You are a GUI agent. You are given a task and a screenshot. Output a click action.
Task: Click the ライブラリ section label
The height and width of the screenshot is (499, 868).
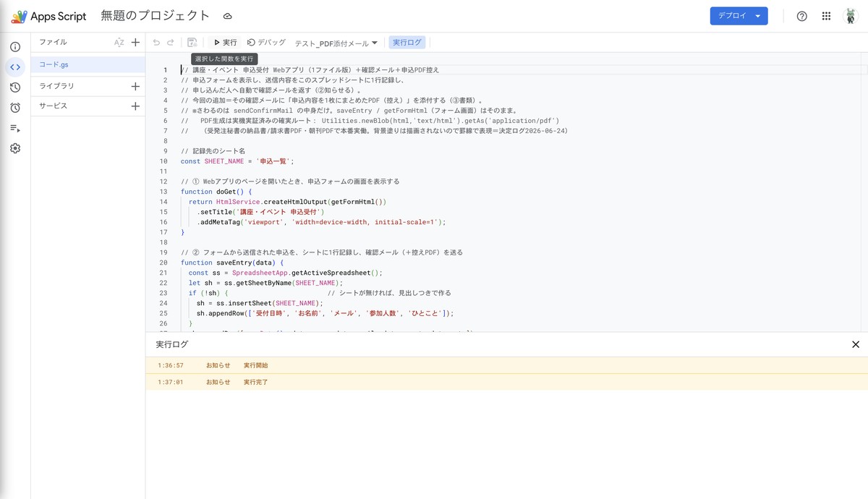click(x=56, y=86)
